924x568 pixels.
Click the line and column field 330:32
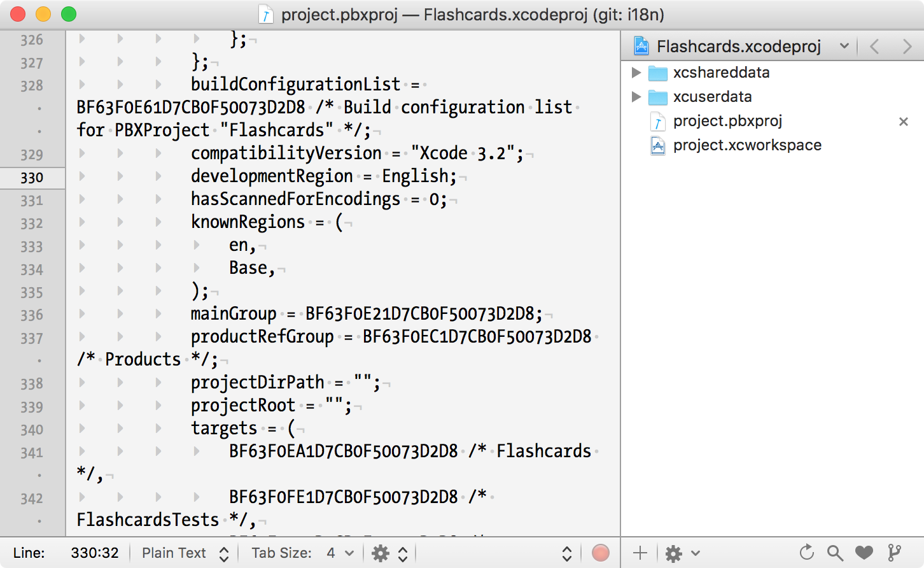click(95, 553)
